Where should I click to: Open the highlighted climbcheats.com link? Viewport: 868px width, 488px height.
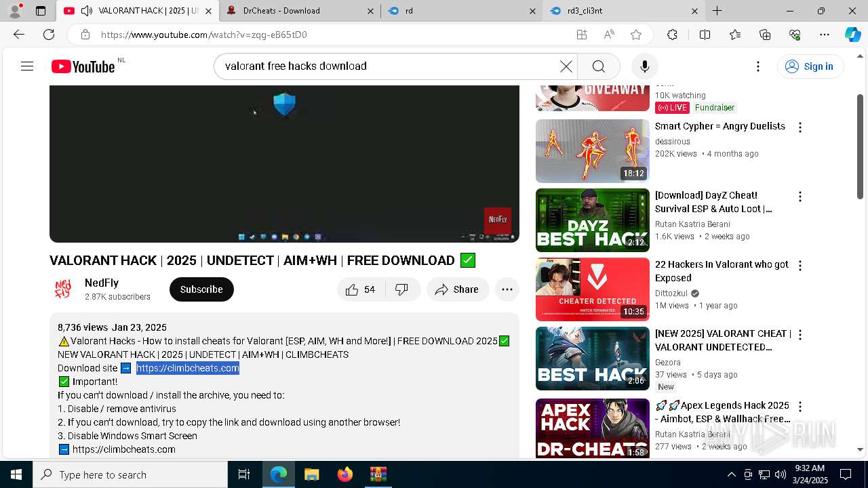click(x=188, y=368)
